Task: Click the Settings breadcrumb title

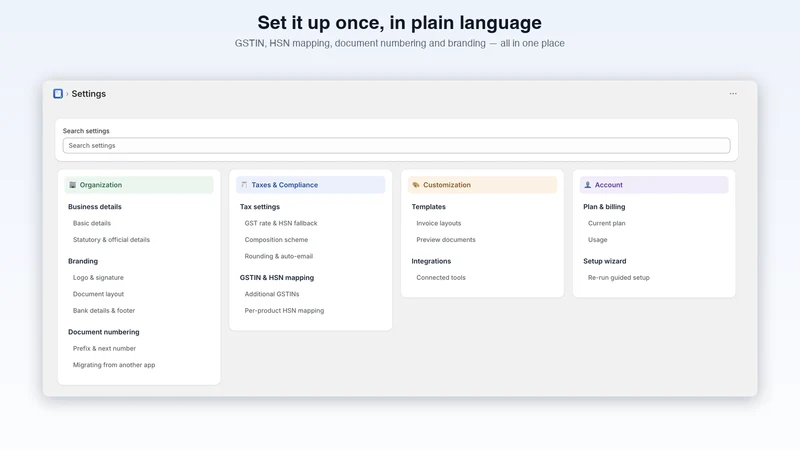Action: coord(89,94)
